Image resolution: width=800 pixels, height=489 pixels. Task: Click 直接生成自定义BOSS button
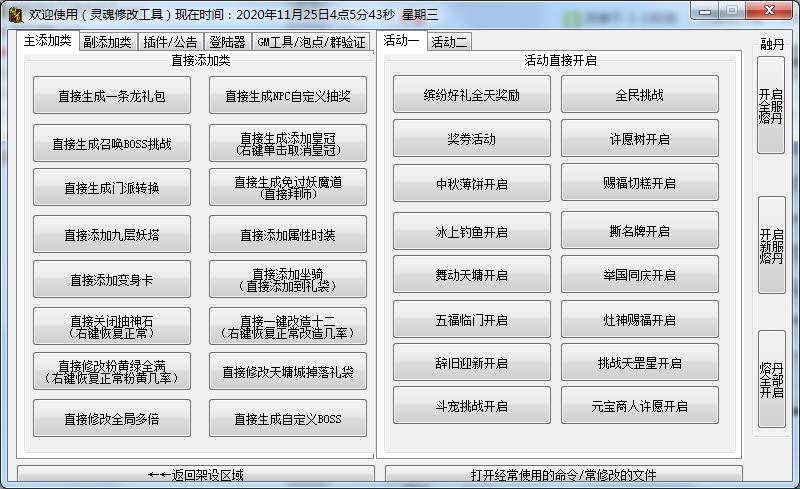pyautogui.click(x=288, y=419)
